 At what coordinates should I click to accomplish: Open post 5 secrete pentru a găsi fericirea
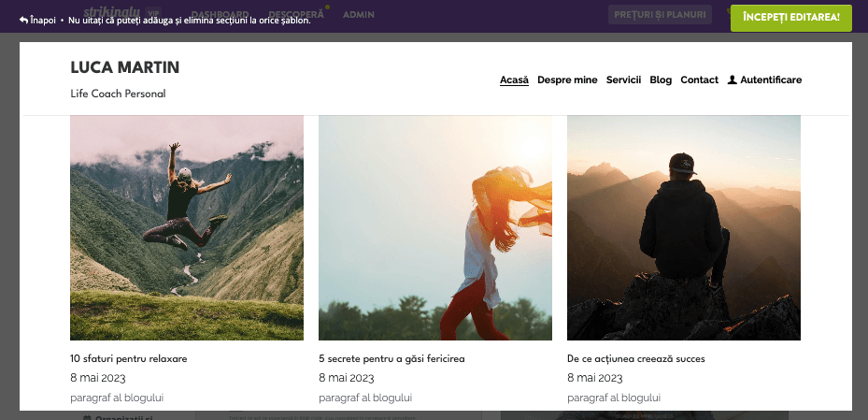coord(391,358)
